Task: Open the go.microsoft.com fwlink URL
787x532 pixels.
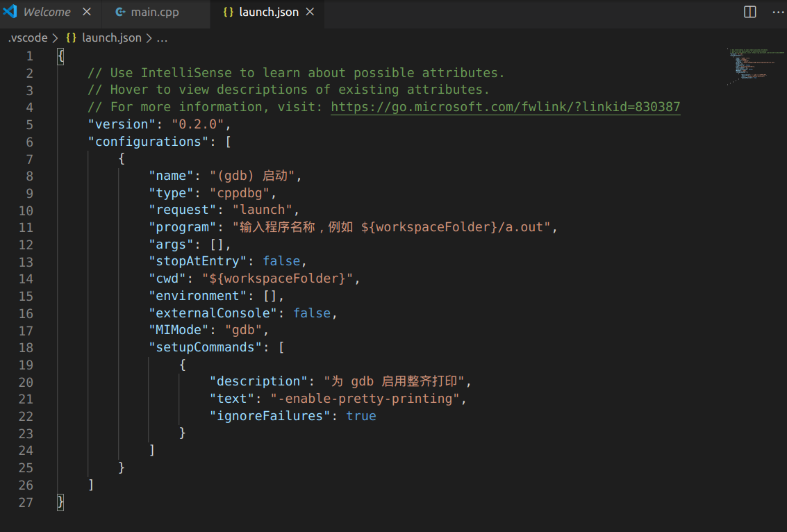Action: pyautogui.click(x=506, y=107)
